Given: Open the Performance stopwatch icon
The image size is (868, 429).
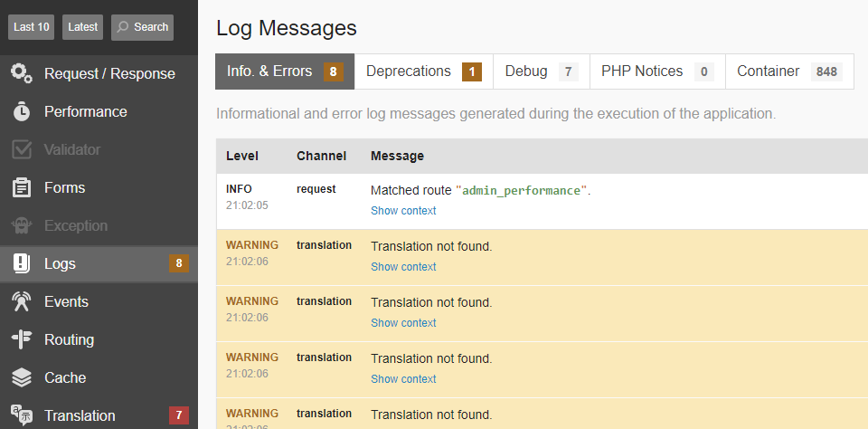Looking at the screenshot, I should 22,111.
